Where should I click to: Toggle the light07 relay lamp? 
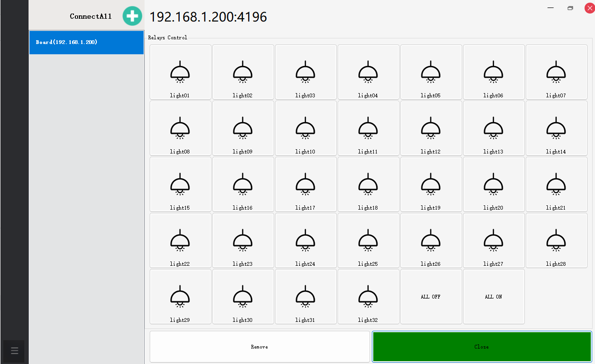tap(556, 72)
